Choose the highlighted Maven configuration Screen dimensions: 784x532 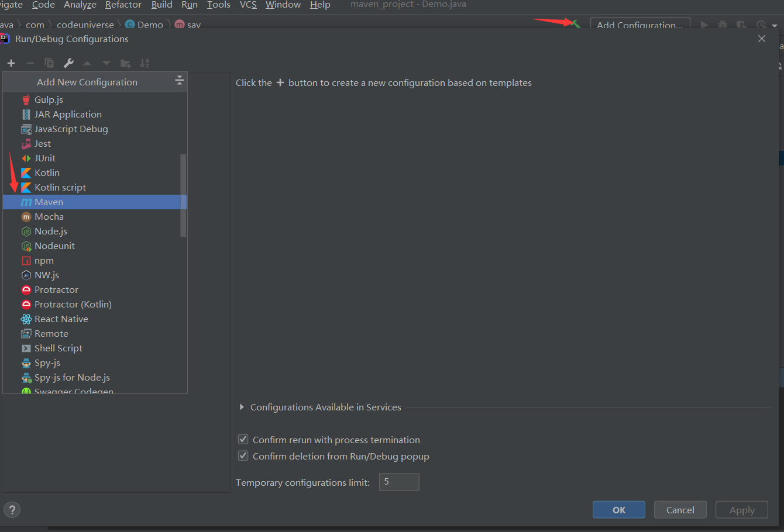95,202
